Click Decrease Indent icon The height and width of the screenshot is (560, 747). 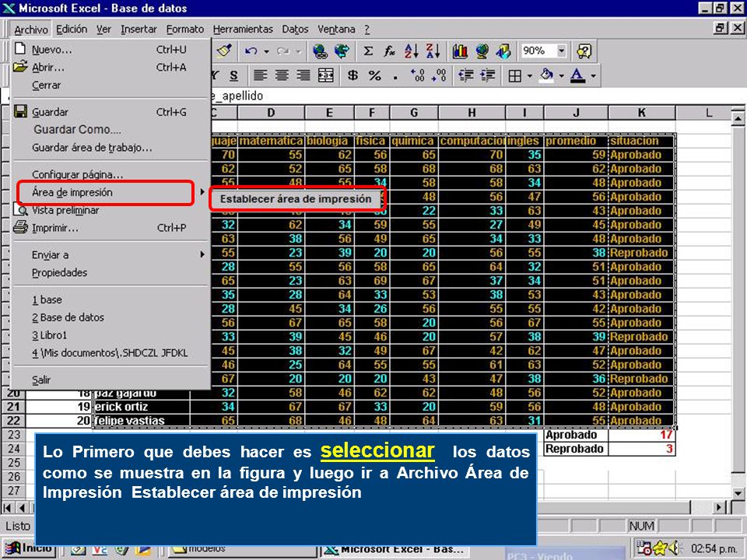point(465,75)
